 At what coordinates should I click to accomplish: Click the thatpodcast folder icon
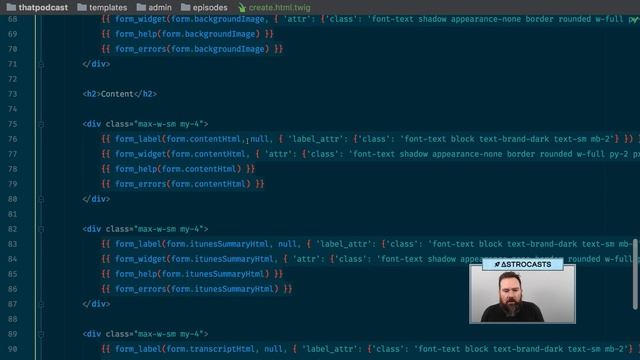11,7
